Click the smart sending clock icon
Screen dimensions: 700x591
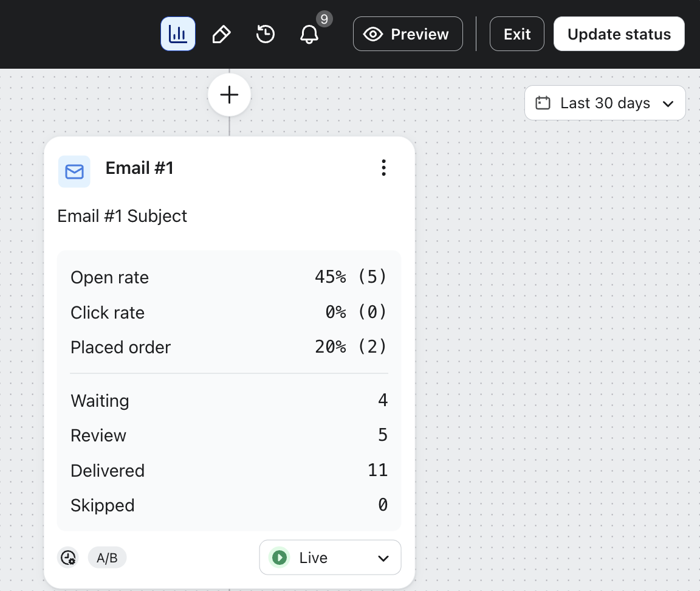[x=68, y=558]
